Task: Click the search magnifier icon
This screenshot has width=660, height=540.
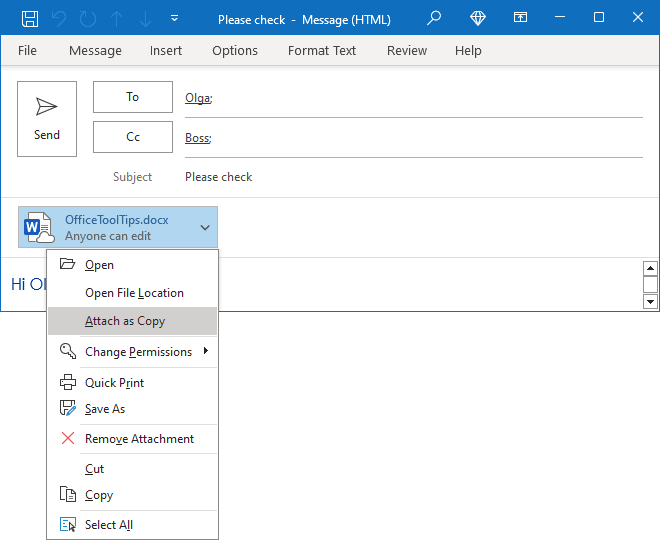Action: pos(434,18)
